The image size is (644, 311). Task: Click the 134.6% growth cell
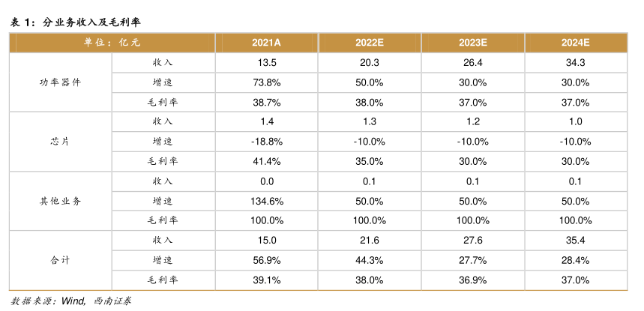pyautogui.click(x=267, y=201)
